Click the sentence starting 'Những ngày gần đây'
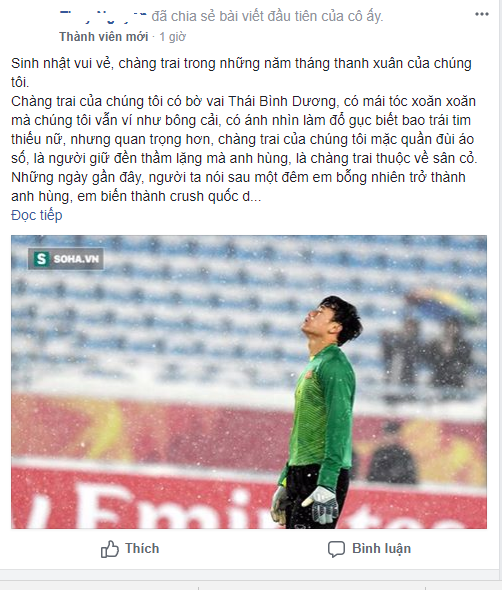Screen dimensions: 502x590 point(238,187)
